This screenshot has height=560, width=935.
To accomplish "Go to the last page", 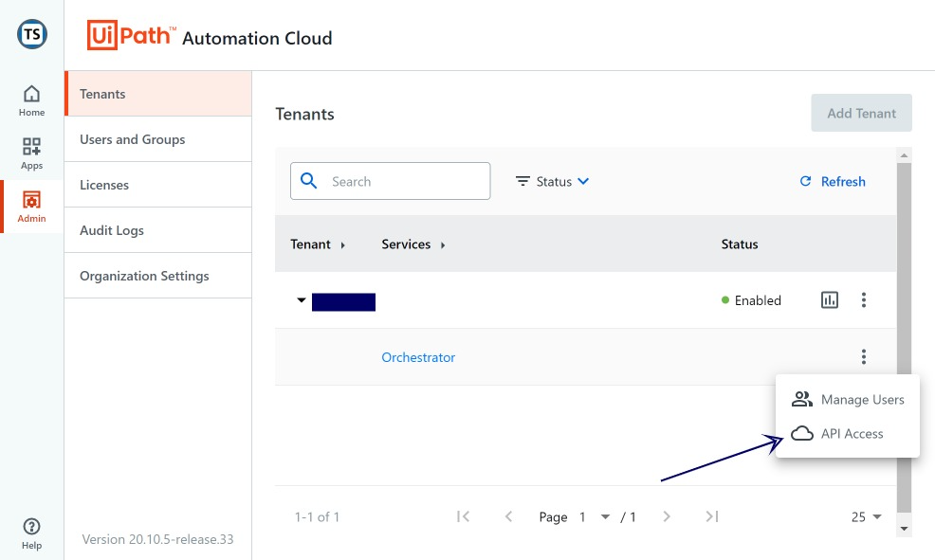I will (x=712, y=516).
